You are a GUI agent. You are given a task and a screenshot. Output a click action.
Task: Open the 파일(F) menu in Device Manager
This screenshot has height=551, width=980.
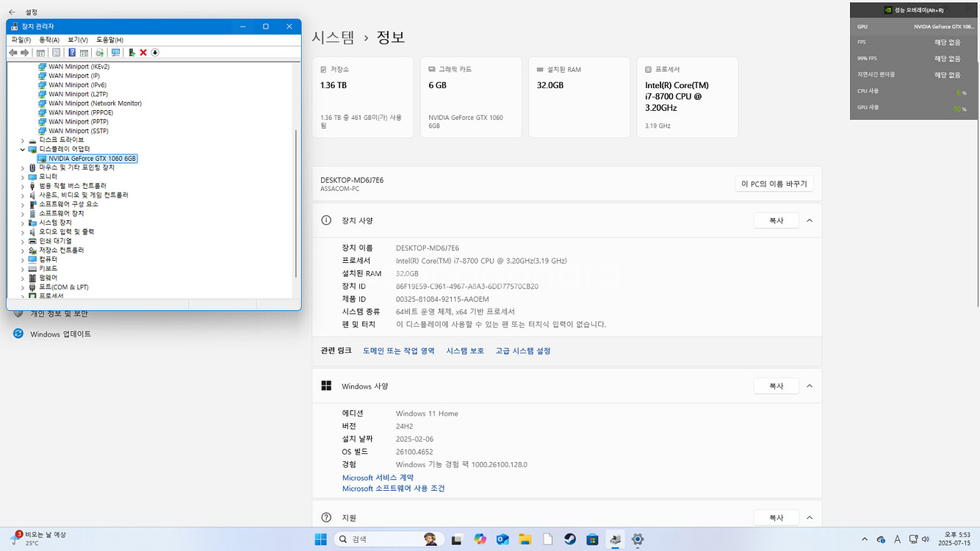coord(21,40)
